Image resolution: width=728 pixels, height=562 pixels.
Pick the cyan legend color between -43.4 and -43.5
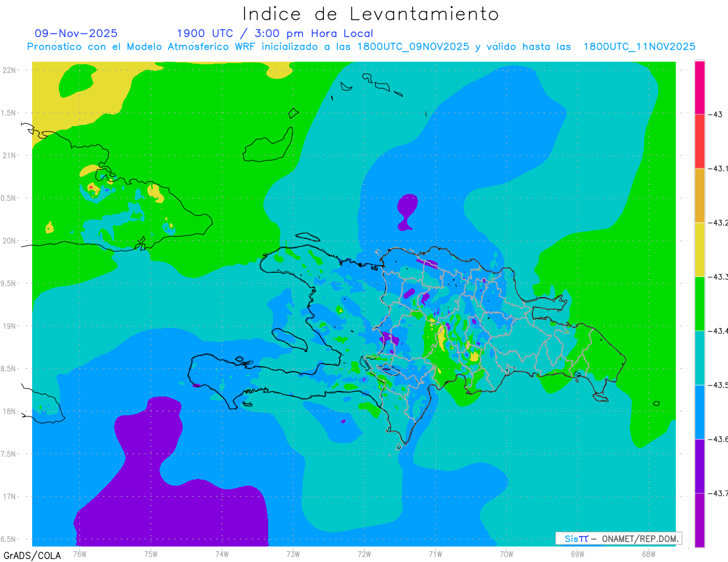point(699,358)
